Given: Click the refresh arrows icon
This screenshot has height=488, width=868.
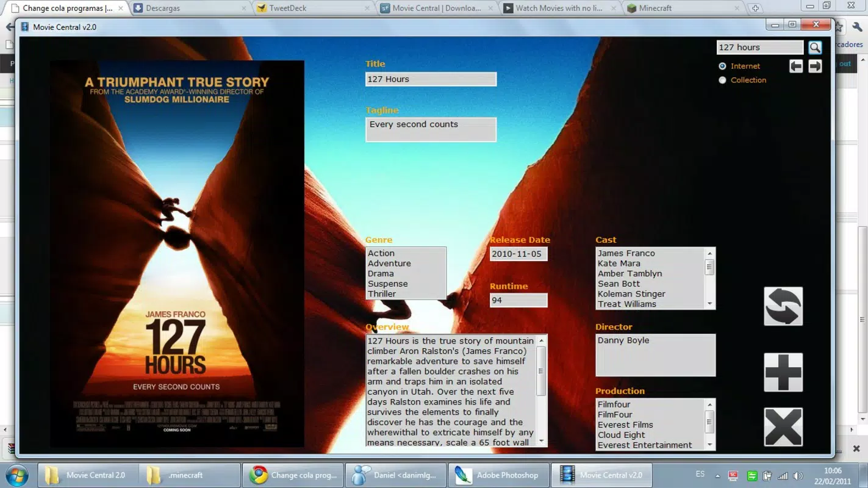Looking at the screenshot, I should (x=783, y=306).
